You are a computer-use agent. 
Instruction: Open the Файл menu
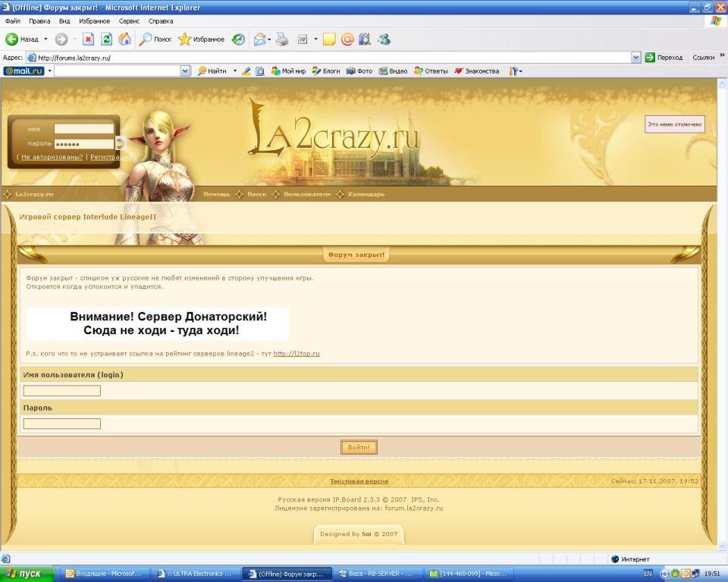(x=13, y=21)
